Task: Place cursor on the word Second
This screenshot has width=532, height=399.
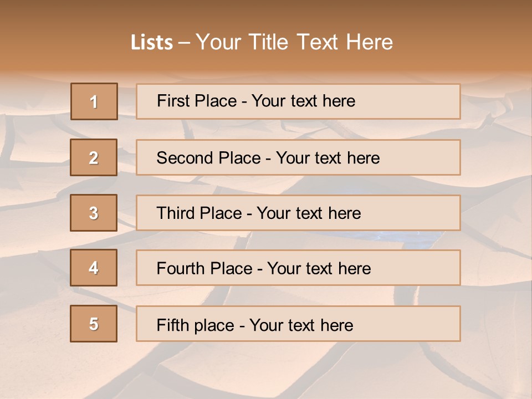Action: point(185,158)
